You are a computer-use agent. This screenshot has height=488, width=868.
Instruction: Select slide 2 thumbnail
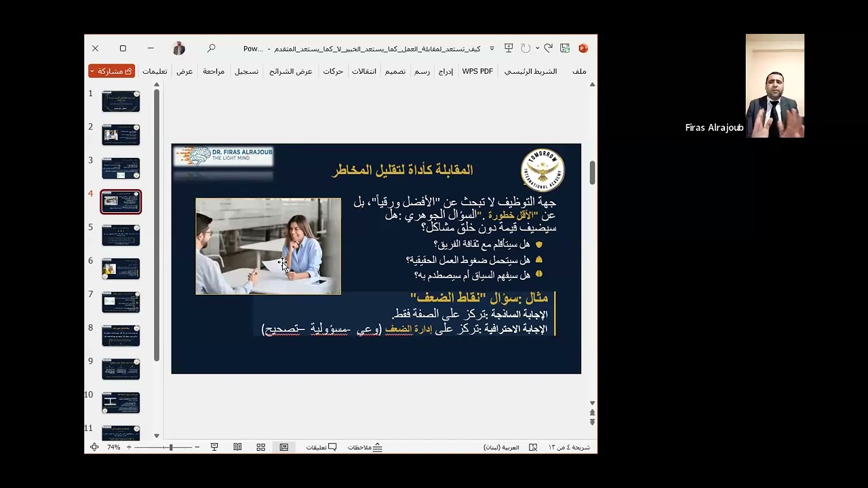(x=121, y=135)
